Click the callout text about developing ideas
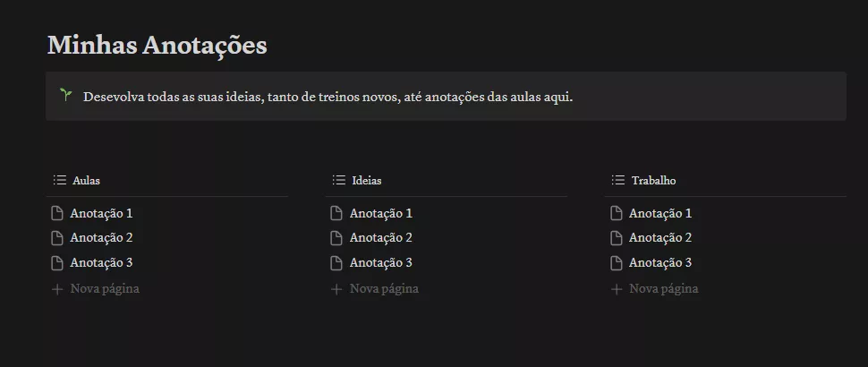868x367 pixels. tap(328, 97)
